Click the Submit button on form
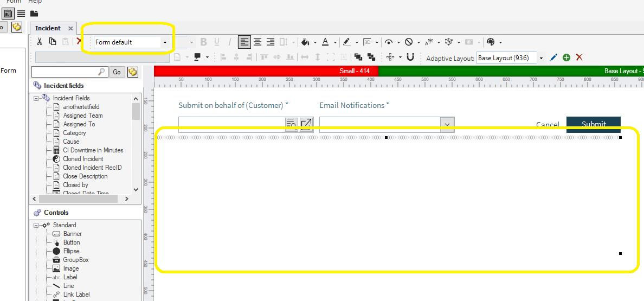644x301 pixels. click(x=593, y=124)
